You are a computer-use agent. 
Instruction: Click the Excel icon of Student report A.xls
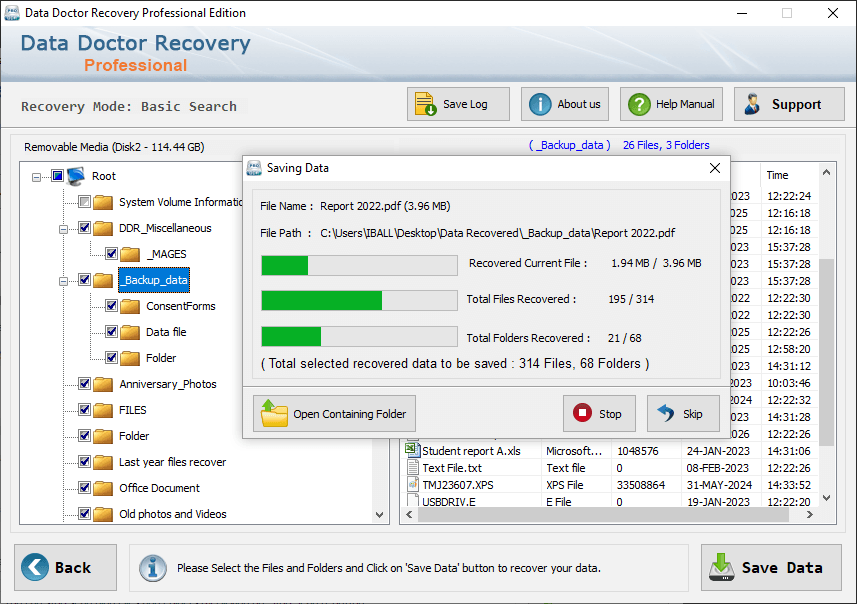(412, 450)
